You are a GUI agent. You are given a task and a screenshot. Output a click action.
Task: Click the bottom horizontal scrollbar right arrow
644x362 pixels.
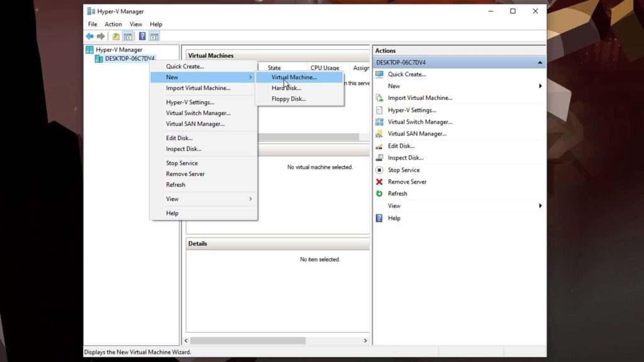pyautogui.click(x=365, y=341)
